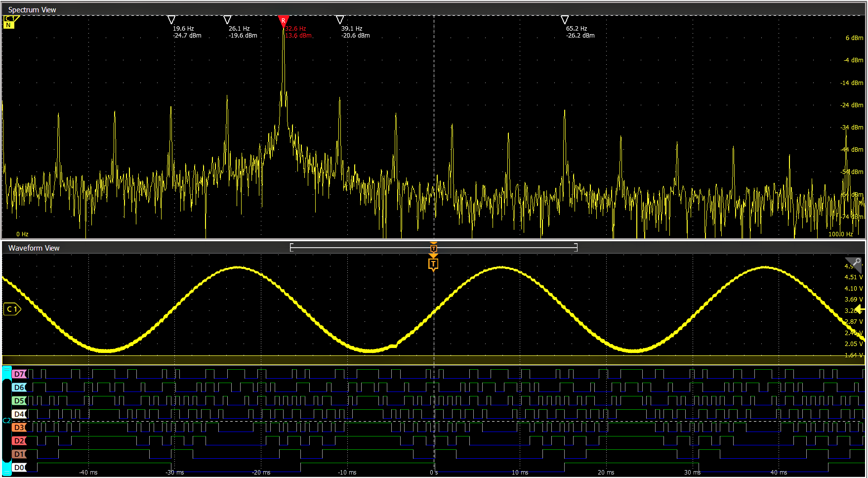Click the orange trigger T indicator icon
The width and height of the screenshot is (868, 478).
pyautogui.click(x=433, y=264)
